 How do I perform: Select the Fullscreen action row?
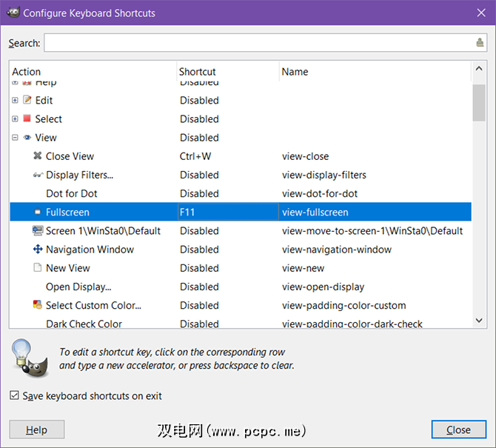click(x=241, y=212)
